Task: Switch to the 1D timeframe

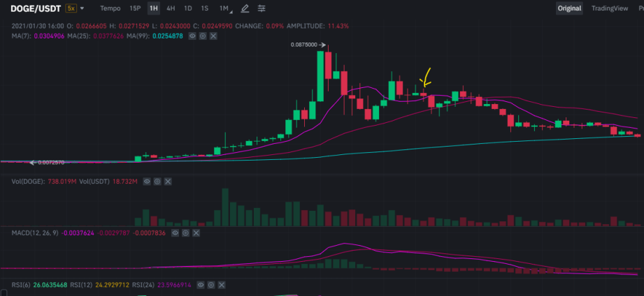Action: coord(187,8)
